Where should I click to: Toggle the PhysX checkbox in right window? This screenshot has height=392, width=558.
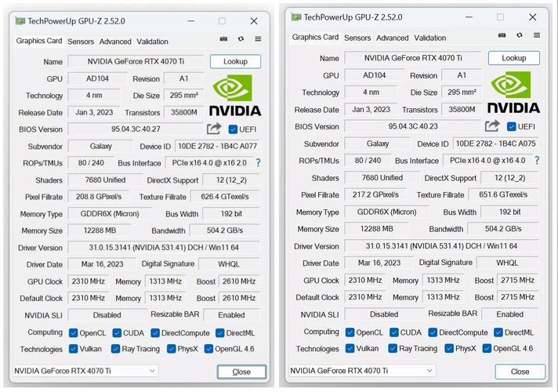[449, 348]
